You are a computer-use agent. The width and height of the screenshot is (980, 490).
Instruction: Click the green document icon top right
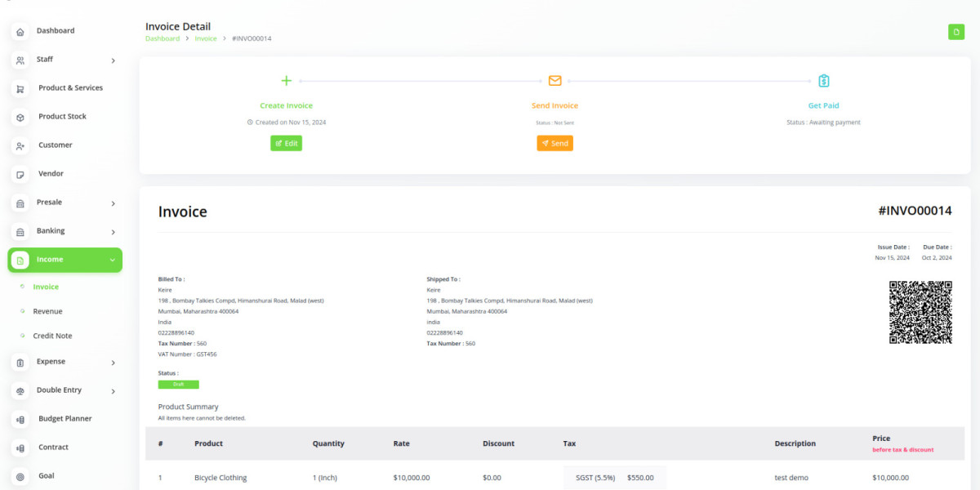[955, 32]
